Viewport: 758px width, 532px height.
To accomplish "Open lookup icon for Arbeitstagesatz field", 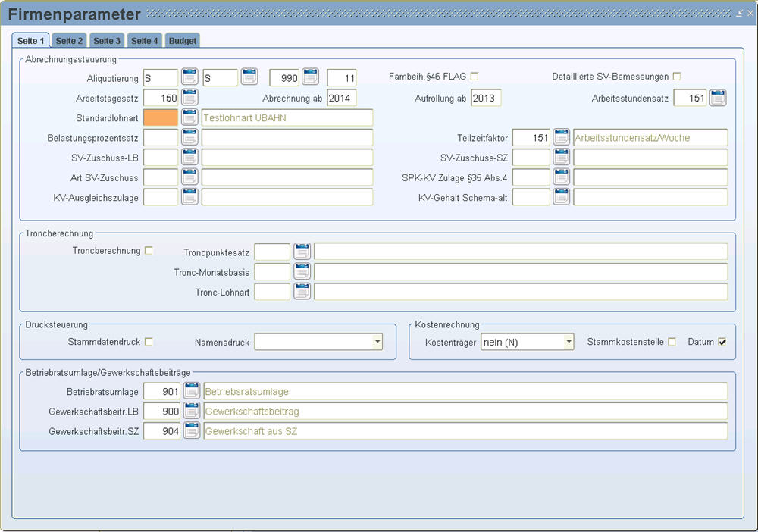I will tap(189, 98).
